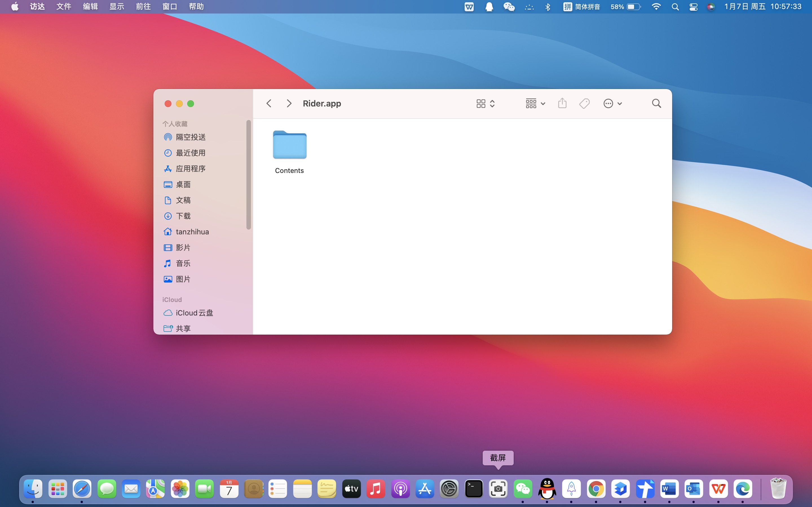812x507 pixels.
Task: Expand the Group By dropdown
Action: pos(535,103)
